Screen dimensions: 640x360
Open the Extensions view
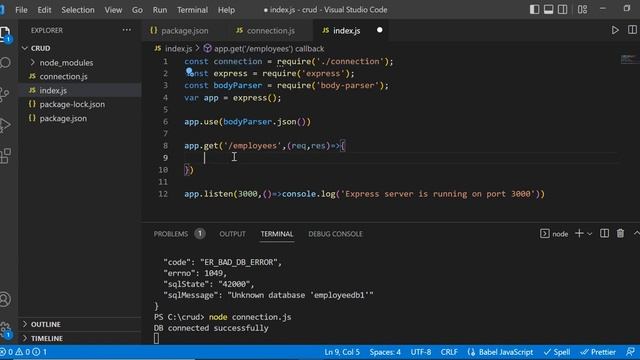point(5,156)
